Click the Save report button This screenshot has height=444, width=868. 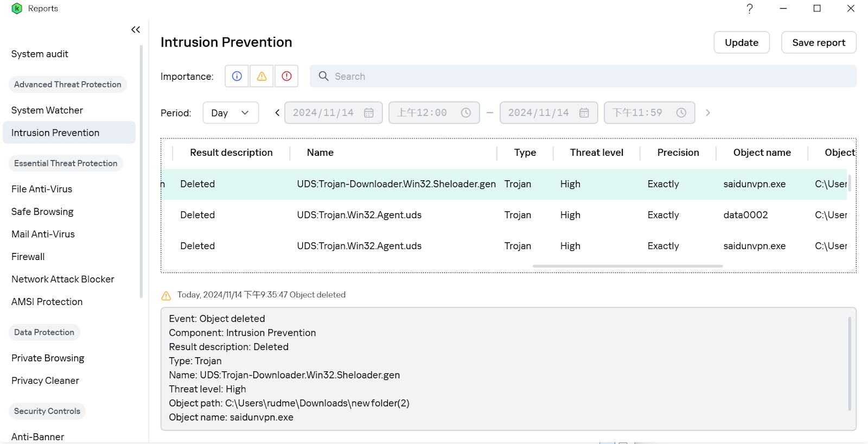click(x=818, y=42)
